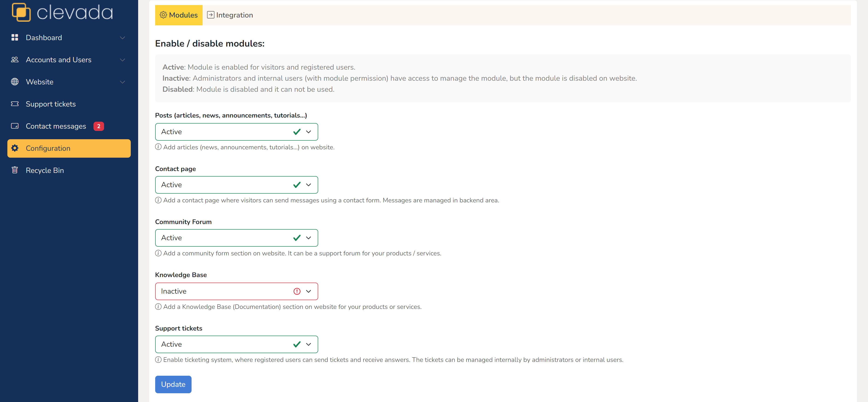Image resolution: width=868 pixels, height=402 pixels.
Task: Click the Update button
Action: click(x=173, y=384)
